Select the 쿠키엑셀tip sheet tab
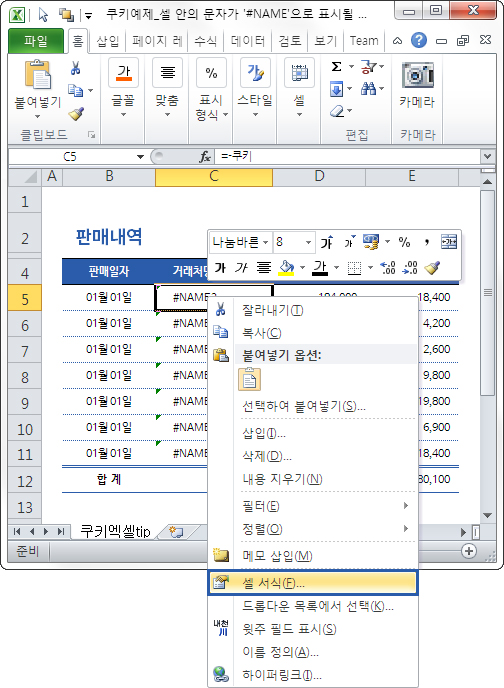The width and height of the screenshot is (504, 688). click(x=116, y=531)
